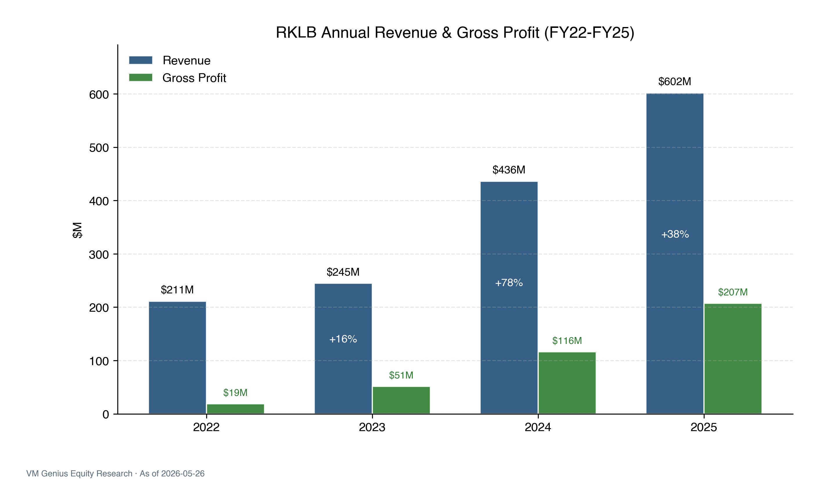This screenshot has height=504, width=819.
Task: Click the '$M' y-axis title
Action: point(77,230)
